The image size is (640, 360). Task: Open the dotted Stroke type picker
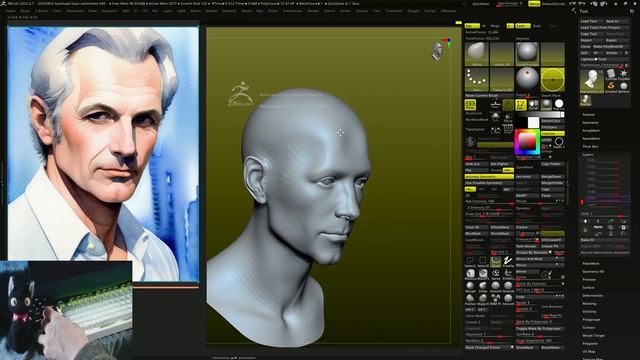point(476,80)
